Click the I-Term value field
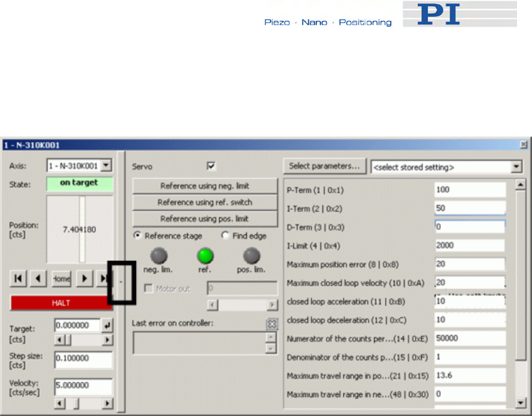 (x=470, y=208)
